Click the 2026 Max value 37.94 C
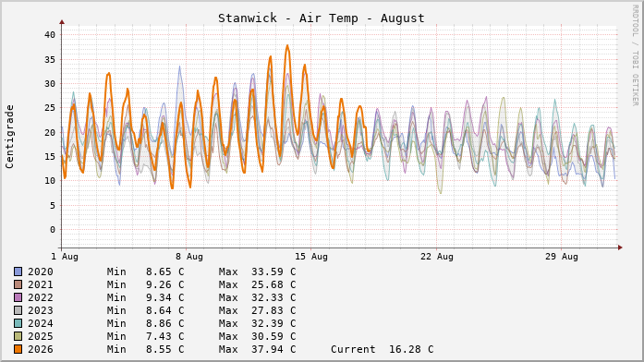 point(273,349)
